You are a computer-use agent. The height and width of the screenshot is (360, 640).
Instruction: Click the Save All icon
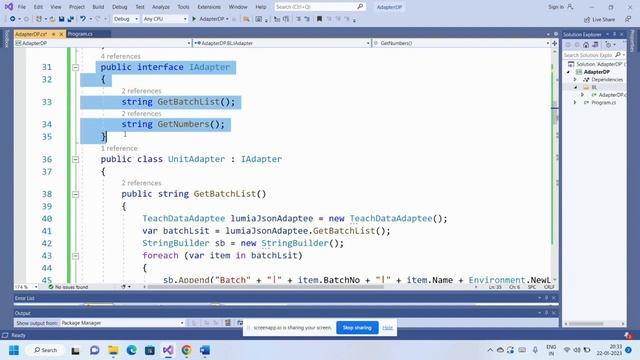click(x=71, y=19)
